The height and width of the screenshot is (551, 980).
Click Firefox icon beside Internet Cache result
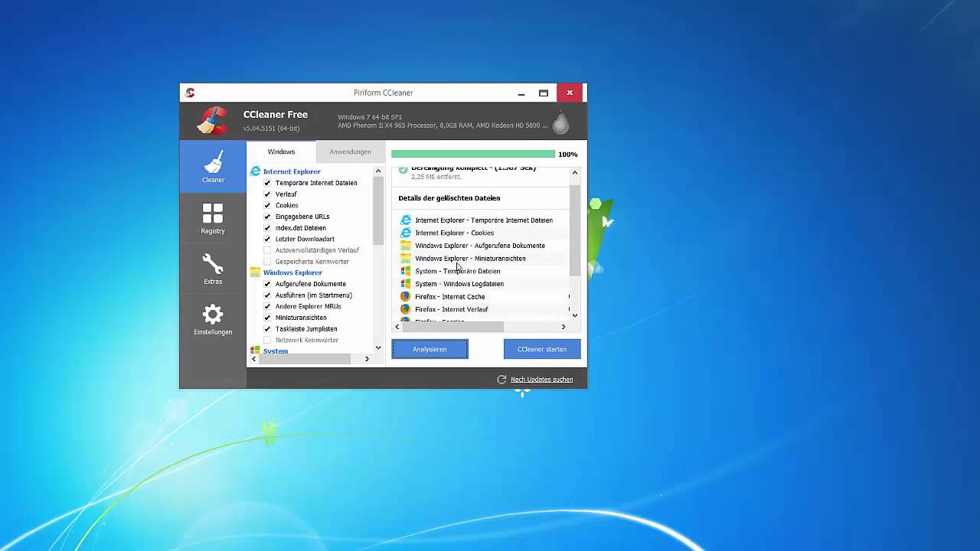coord(406,297)
